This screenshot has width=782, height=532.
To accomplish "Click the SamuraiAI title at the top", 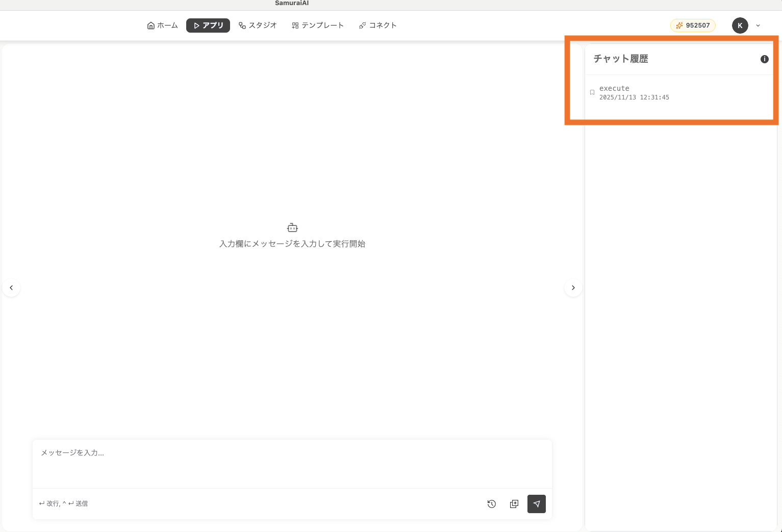I will (291, 3).
